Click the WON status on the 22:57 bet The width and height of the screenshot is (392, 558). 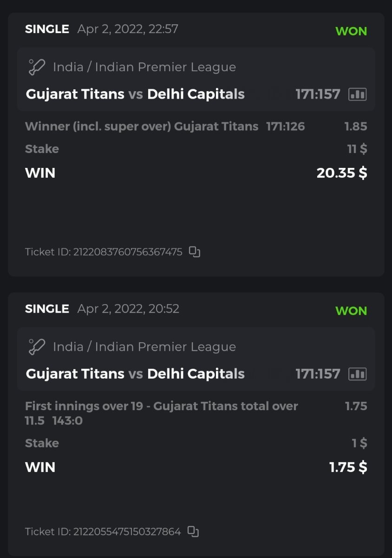pyautogui.click(x=351, y=31)
